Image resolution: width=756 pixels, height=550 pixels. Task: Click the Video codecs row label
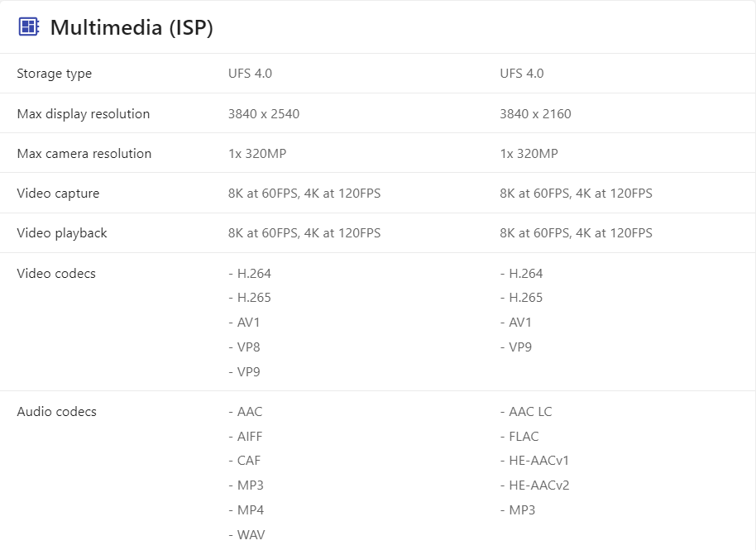pos(56,273)
